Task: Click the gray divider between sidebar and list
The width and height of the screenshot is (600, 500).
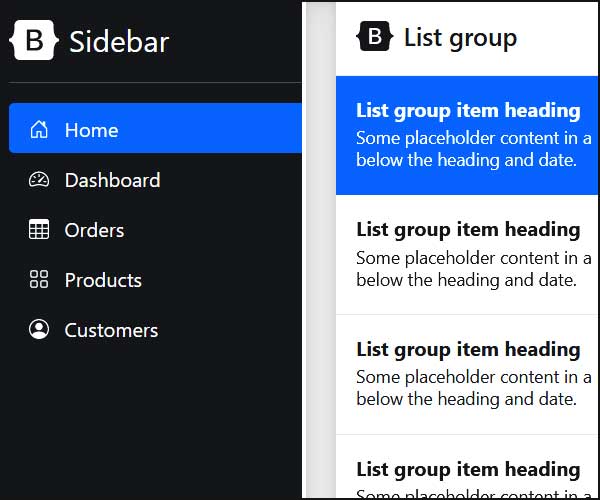Action: click(x=319, y=250)
